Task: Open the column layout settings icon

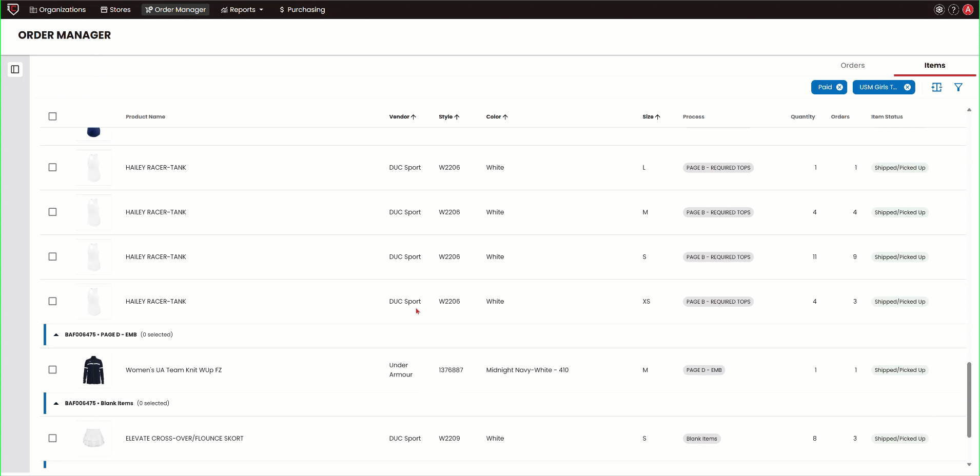Action: coord(936,87)
